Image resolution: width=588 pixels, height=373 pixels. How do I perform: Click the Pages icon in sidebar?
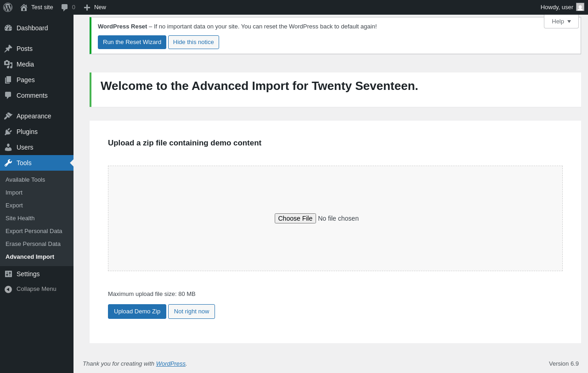click(8, 80)
